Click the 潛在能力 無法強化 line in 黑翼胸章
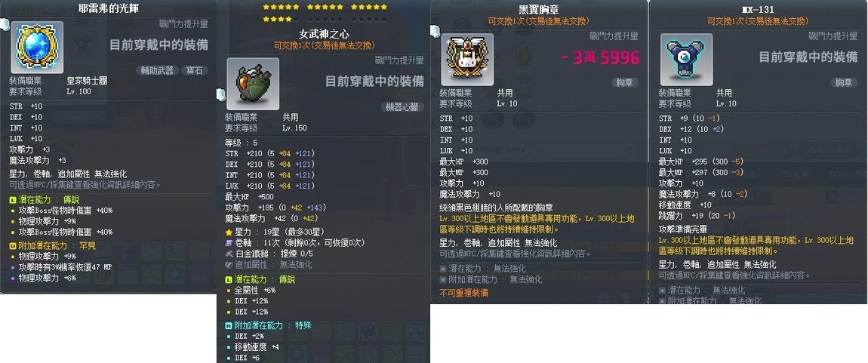Image resolution: width=868 pixels, height=363 pixels. [483, 269]
